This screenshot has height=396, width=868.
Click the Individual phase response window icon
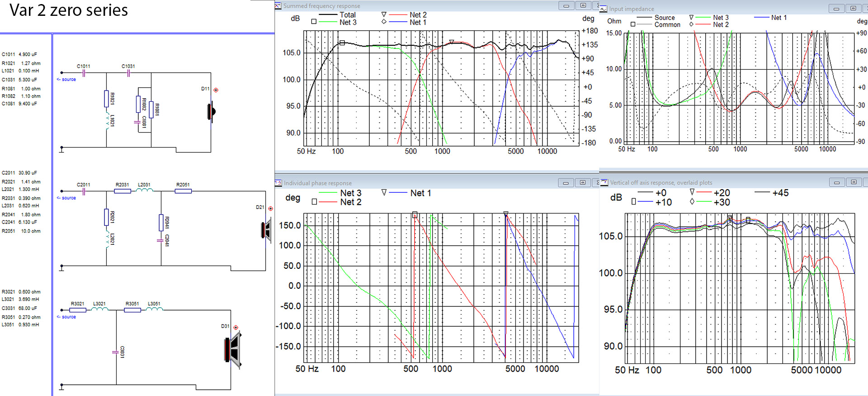(278, 183)
